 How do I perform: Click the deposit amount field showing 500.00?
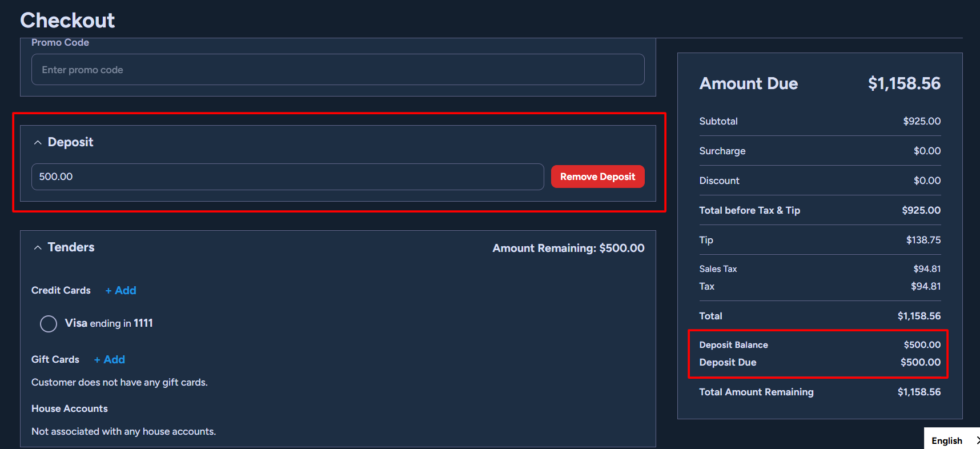point(287,177)
